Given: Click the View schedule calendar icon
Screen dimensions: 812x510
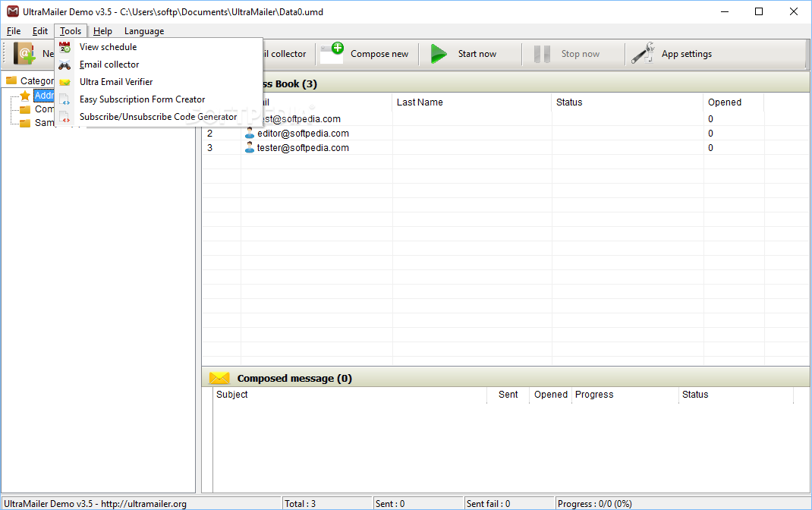Looking at the screenshot, I should (x=65, y=47).
